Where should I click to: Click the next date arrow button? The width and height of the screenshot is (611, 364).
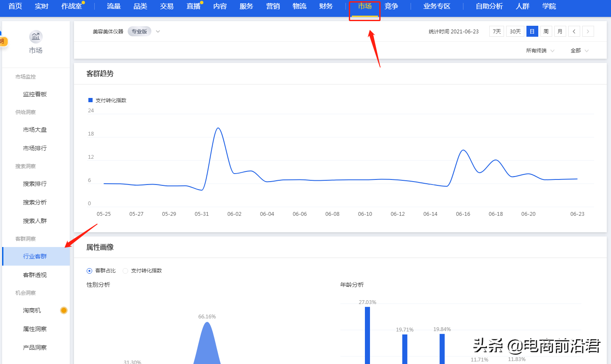[x=588, y=32]
